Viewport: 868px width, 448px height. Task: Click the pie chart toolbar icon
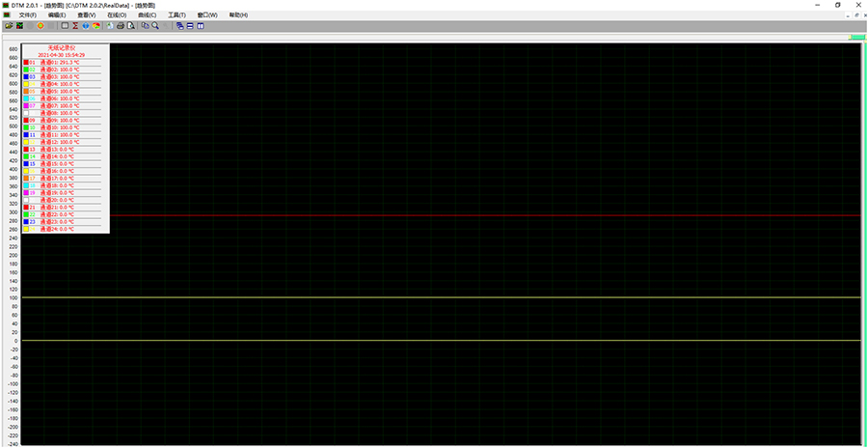click(96, 26)
